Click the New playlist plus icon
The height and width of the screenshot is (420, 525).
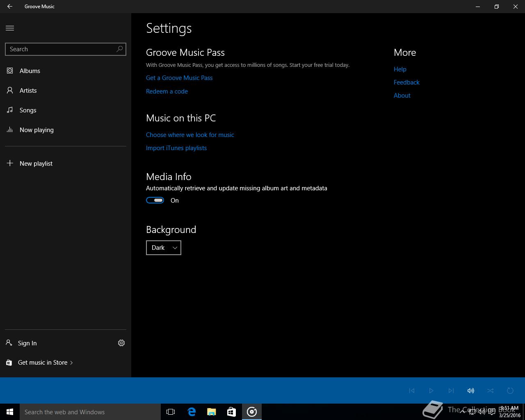click(x=10, y=163)
